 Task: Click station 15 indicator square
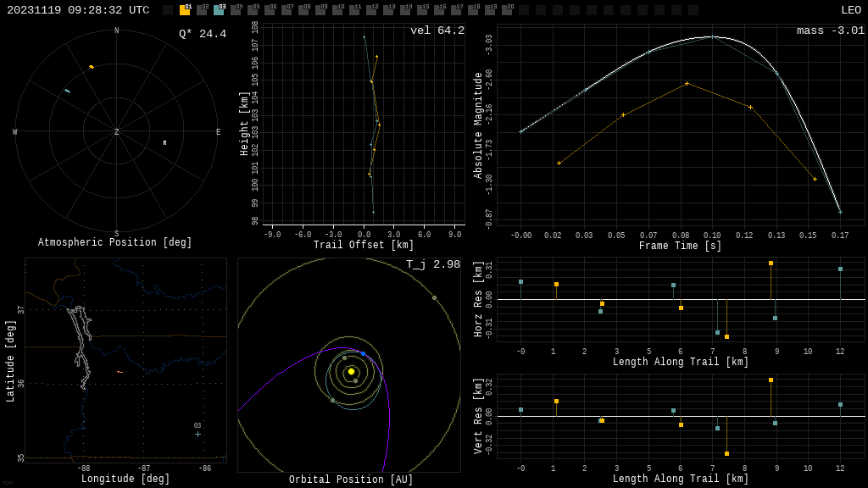(x=422, y=10)
